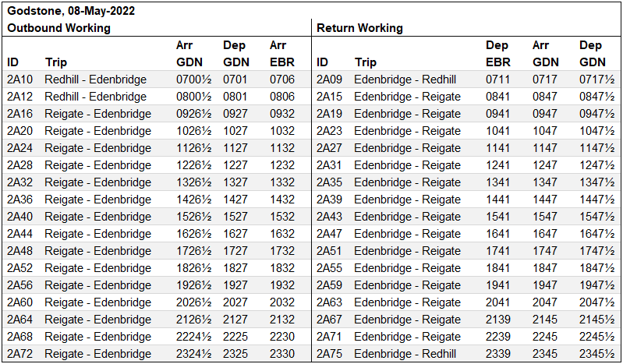Click the Outbound Working header
Viewport: 623px width, 364px height.
(58, 28)
